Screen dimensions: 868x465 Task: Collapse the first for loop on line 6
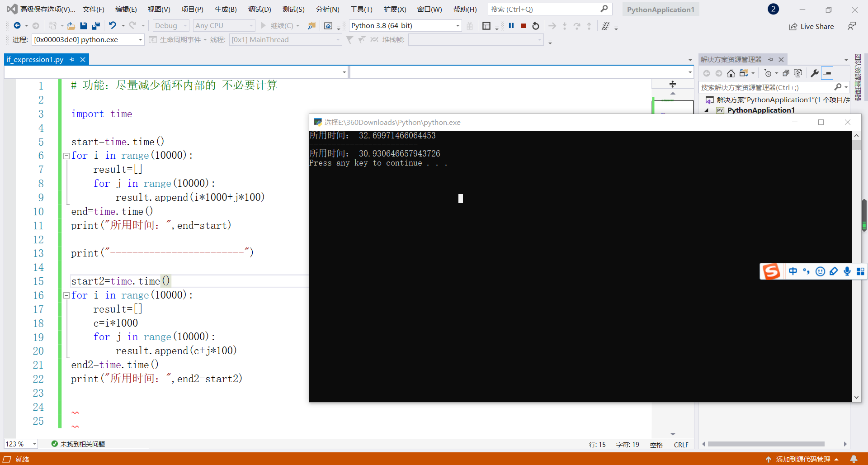coord(66,156)
